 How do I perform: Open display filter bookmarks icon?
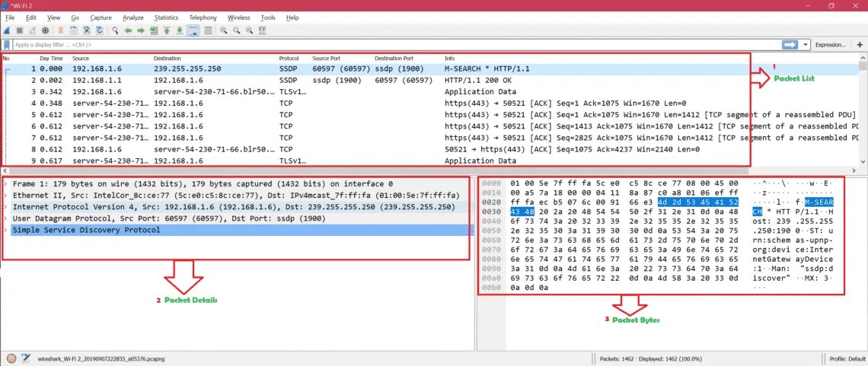(7, 44)
